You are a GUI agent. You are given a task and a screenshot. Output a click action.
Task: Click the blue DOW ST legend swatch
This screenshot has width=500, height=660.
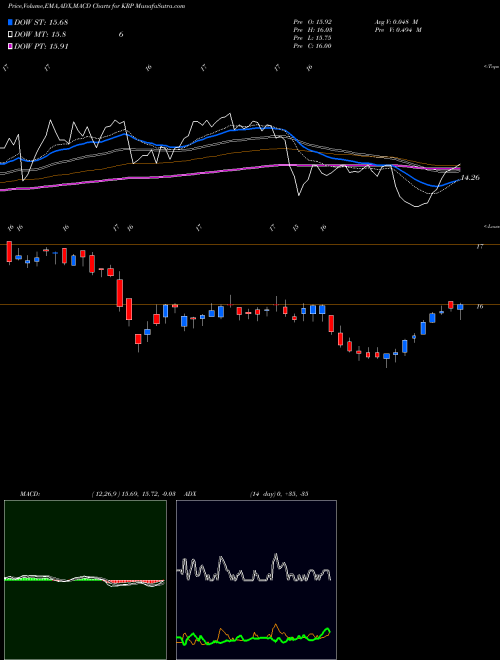tap(11, 22)
